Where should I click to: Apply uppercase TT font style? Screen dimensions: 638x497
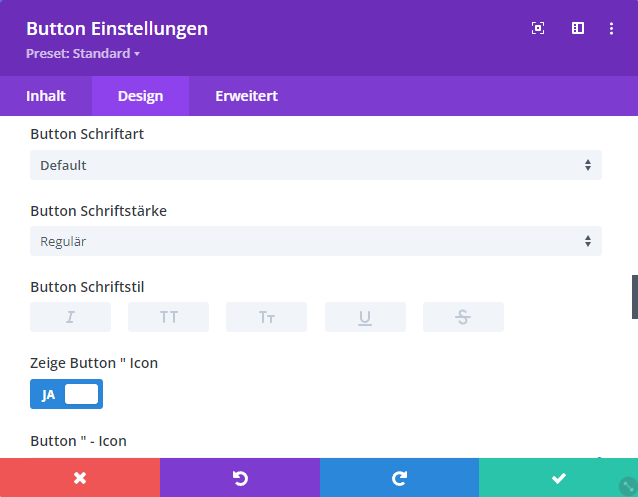pyautogui.click(x=168, y=317)
